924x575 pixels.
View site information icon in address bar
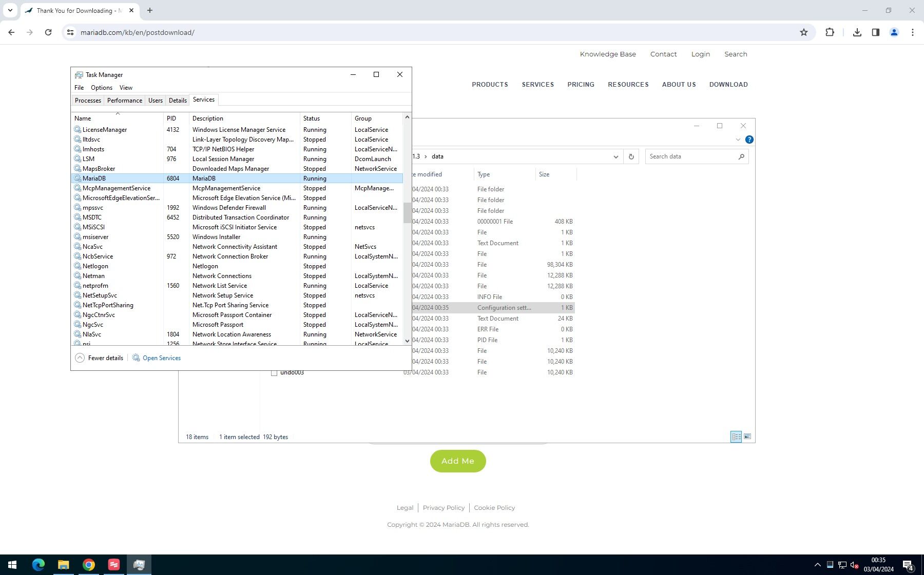coord(70,32)
